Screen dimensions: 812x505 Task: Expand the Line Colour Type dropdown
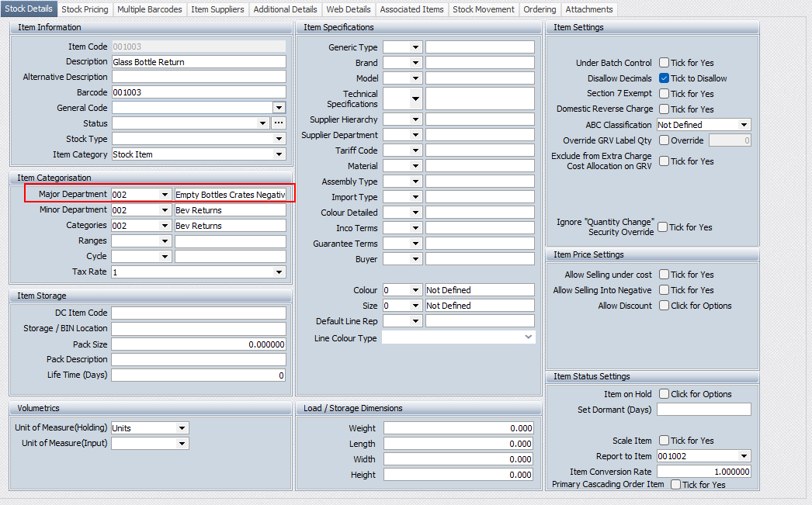click(x=528, y=337)
